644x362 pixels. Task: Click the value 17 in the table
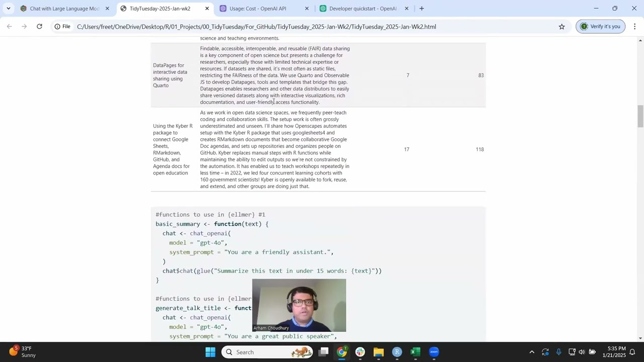tap(407, 149)
